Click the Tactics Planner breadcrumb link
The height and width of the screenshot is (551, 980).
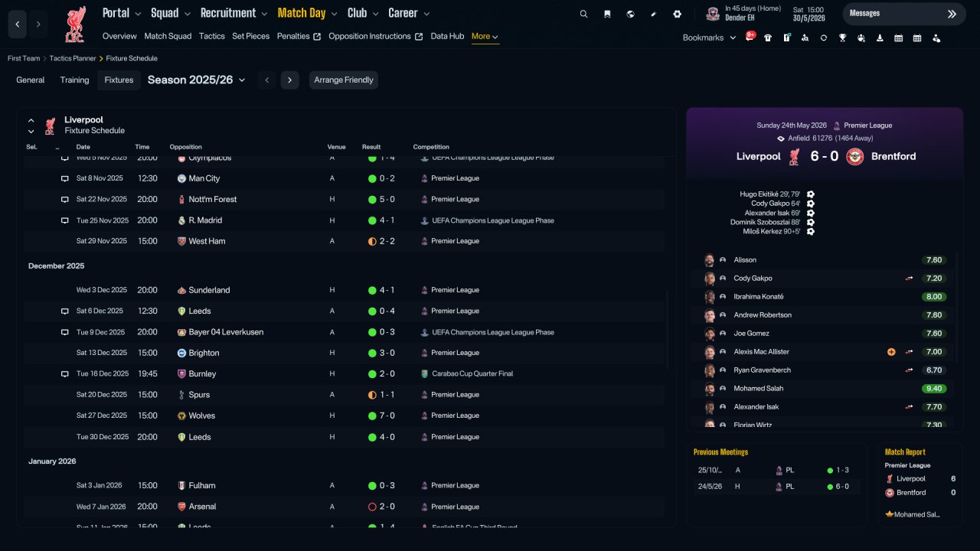pos(73,59)
